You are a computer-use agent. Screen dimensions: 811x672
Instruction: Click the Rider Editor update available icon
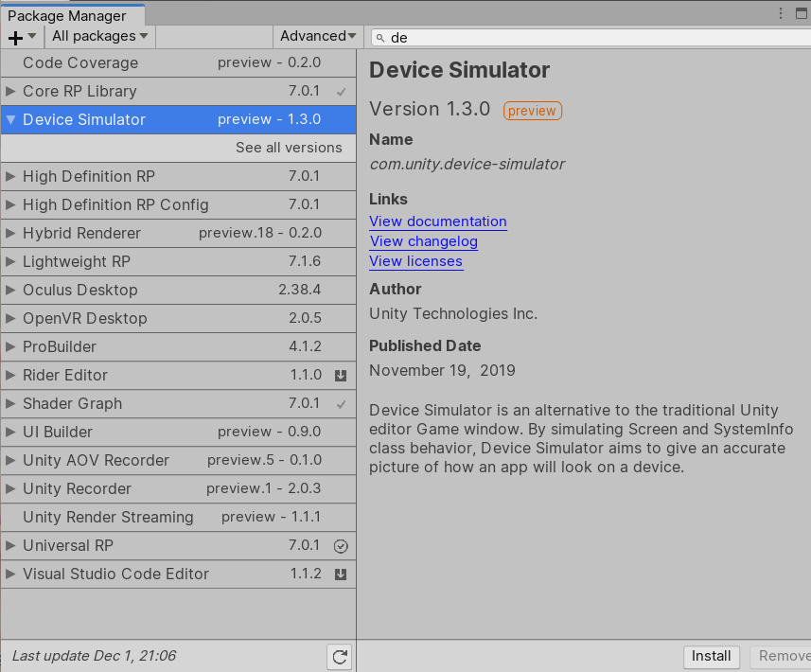tap(341, 376)
